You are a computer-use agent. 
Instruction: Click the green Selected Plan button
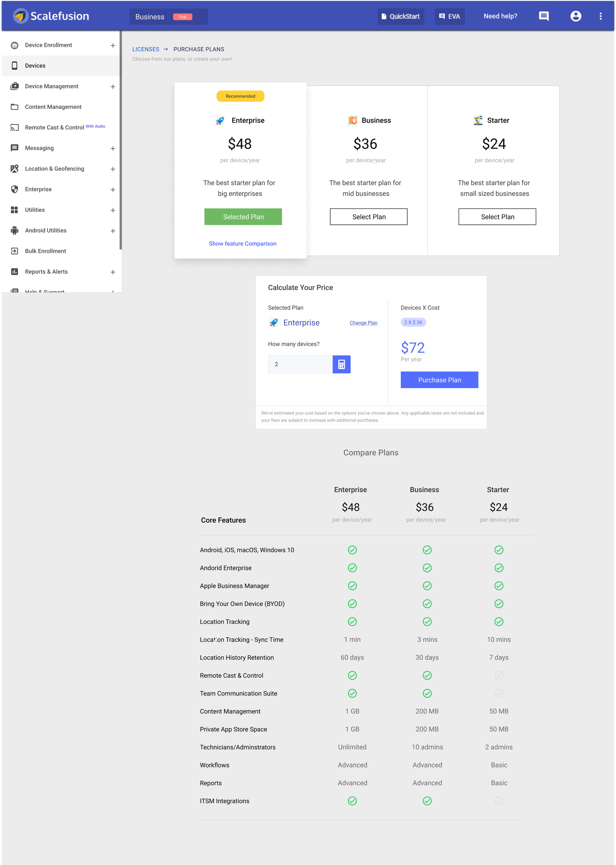click(x=243, y=217)
